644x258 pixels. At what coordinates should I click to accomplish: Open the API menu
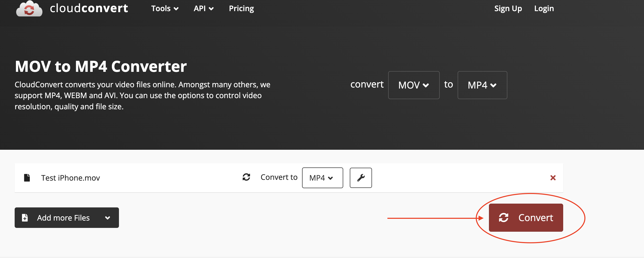point(204,9)
